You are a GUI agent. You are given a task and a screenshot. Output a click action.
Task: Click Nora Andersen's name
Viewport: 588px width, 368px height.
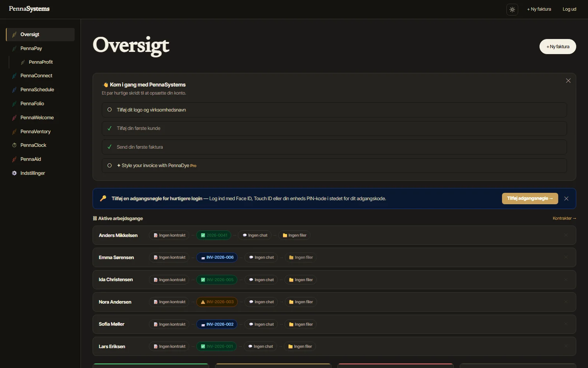[x=115, y=302]
